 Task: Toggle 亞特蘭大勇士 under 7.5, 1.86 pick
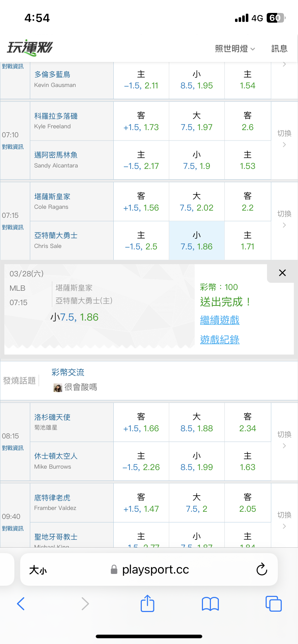pyautogui.click(x=197, y=241)
